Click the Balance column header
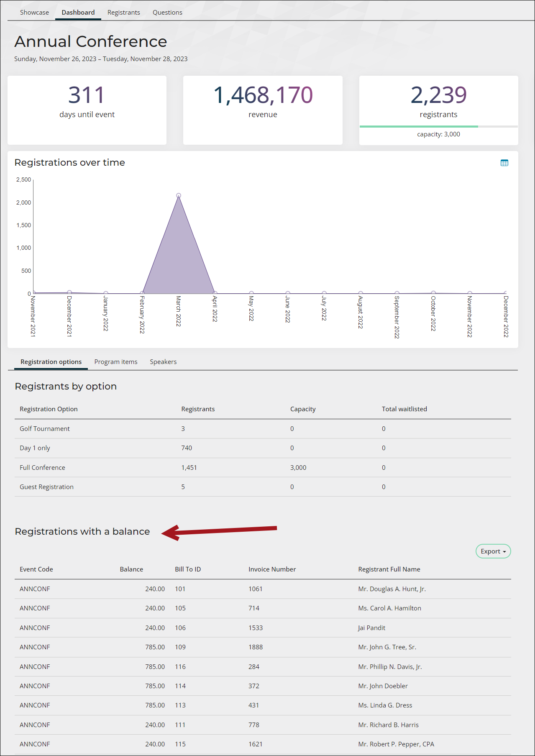The height and width of the screenshot is (756, 535). (x=131, y=569)
